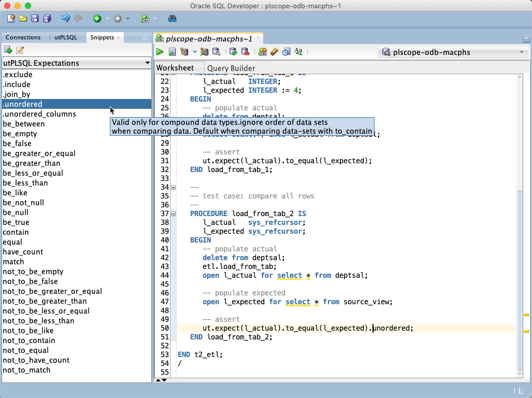Collapse the code fold at procedure load_from_tab_2
The height and width of the screenshot is (398, 532).
[173, 214]
